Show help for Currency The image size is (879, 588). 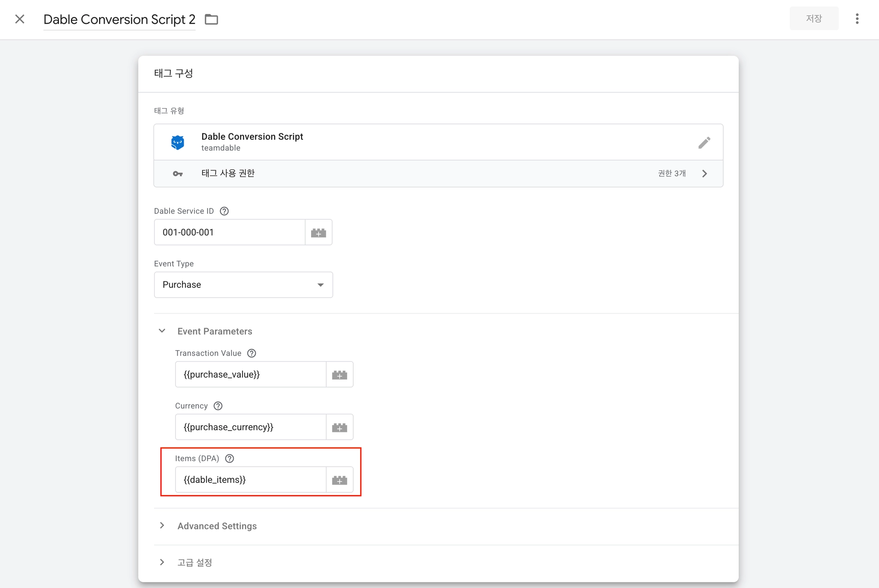tap(218, 406)
